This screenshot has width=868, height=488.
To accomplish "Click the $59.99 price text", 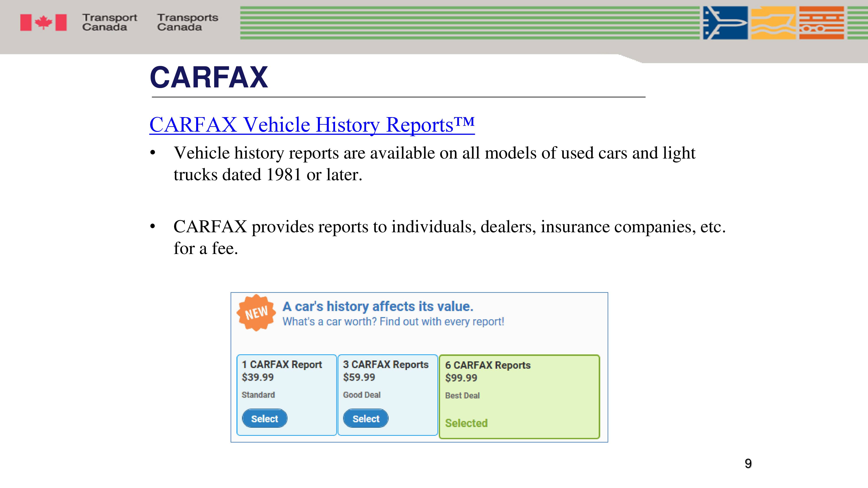I will [x=359, y=377].
